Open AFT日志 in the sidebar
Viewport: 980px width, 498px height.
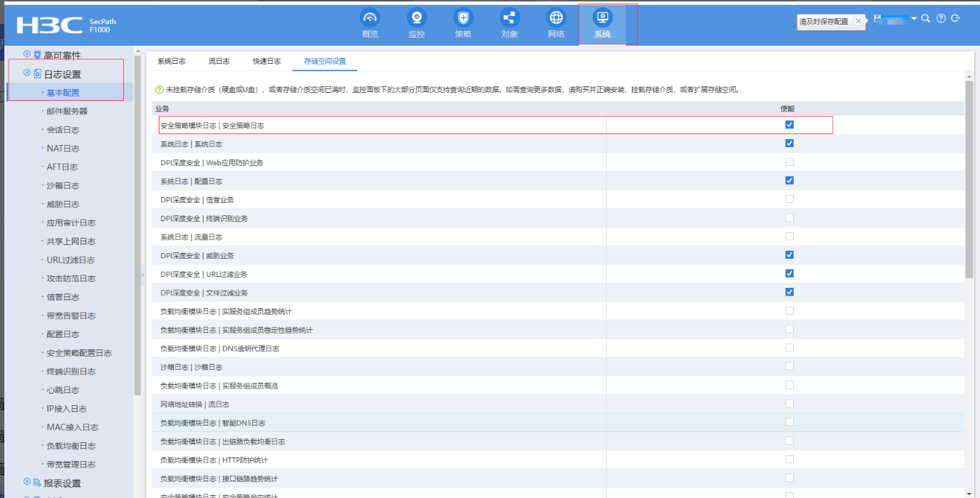pyautogui.click(x=63, y=167)
